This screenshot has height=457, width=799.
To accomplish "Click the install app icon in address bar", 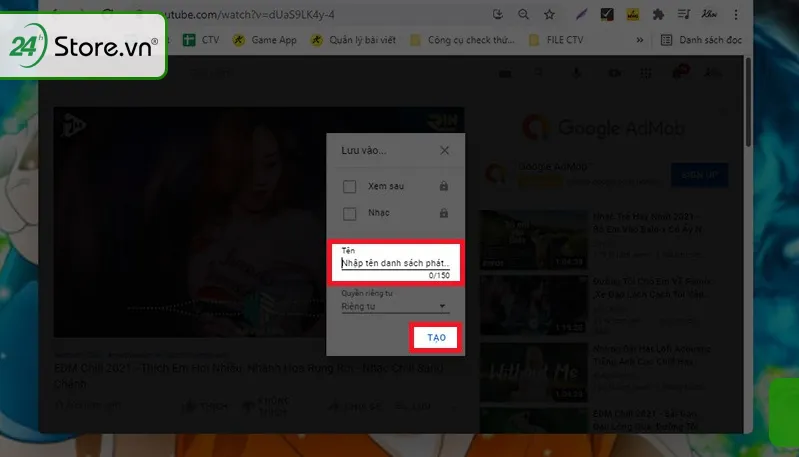I will pos(498,15).
